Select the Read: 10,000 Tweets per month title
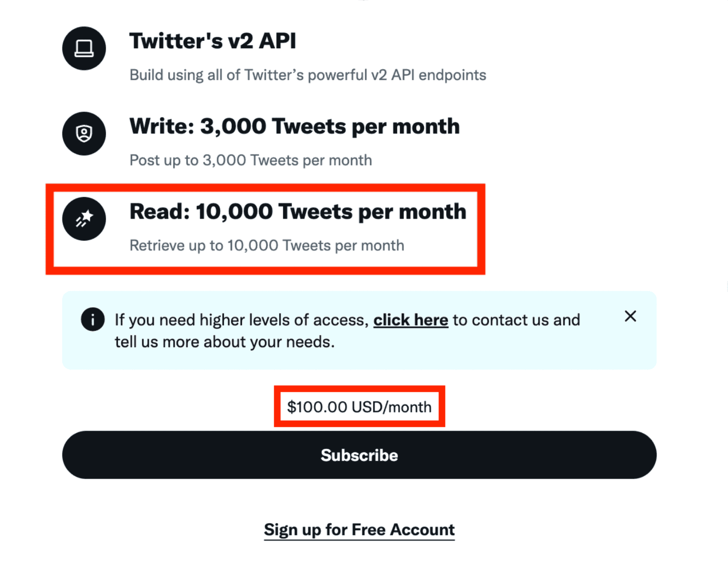The image size is (728, 570). 297,211
